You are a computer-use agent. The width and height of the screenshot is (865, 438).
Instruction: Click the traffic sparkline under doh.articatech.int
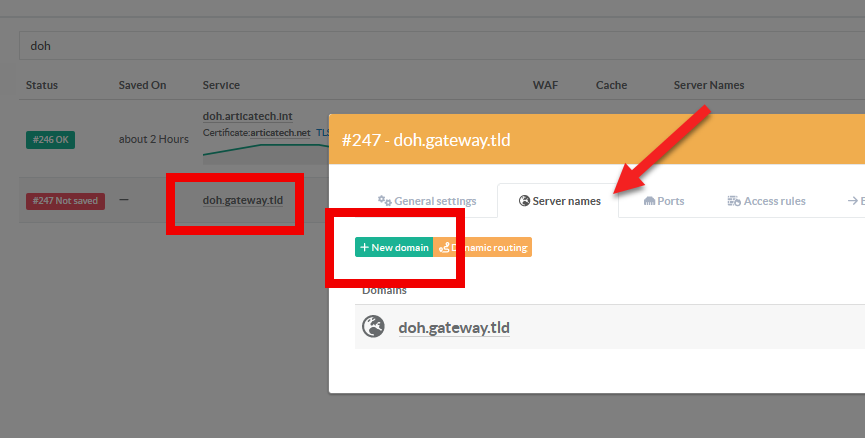pos(265,150)
